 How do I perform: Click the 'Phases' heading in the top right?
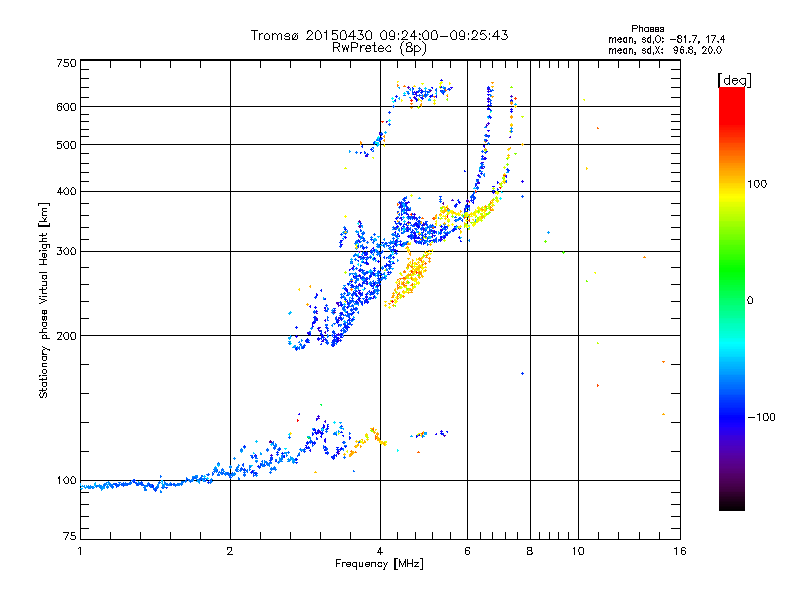click(x=647, y=29)
